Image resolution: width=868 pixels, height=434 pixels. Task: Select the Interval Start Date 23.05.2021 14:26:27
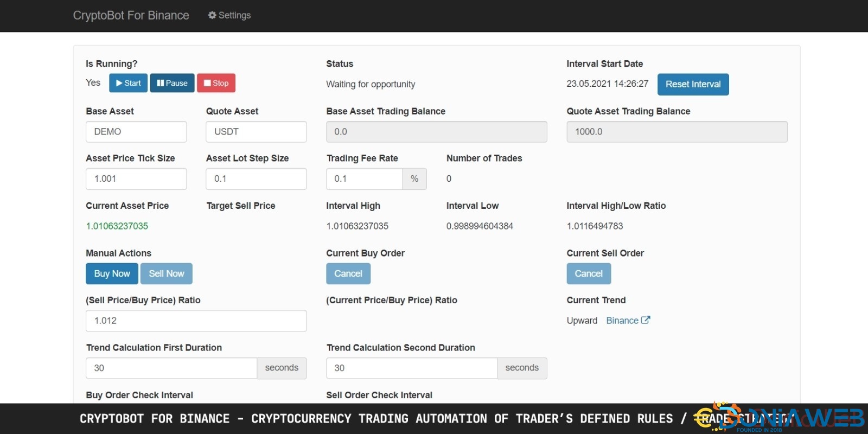click(608, 84)
